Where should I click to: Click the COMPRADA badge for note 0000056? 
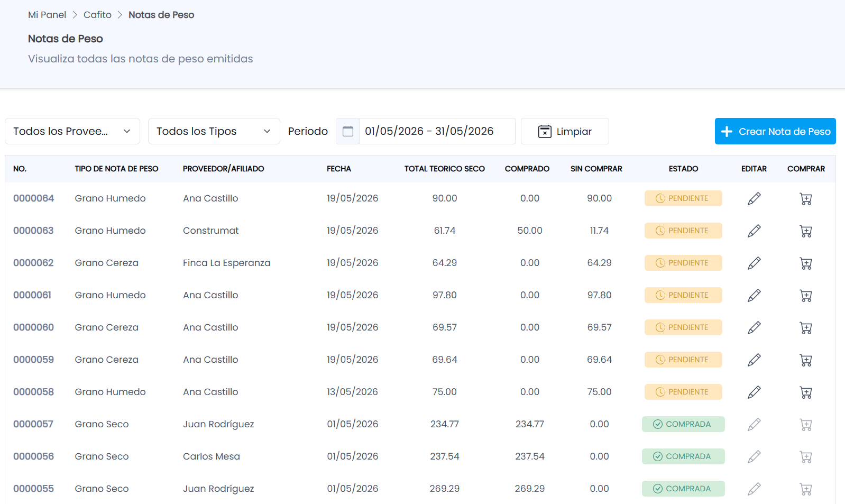click(683, 456)
